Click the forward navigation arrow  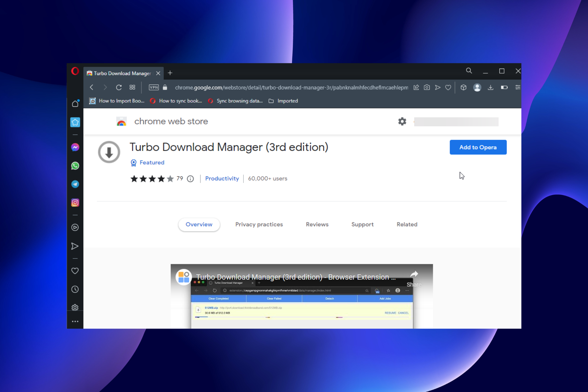[105, 88]
